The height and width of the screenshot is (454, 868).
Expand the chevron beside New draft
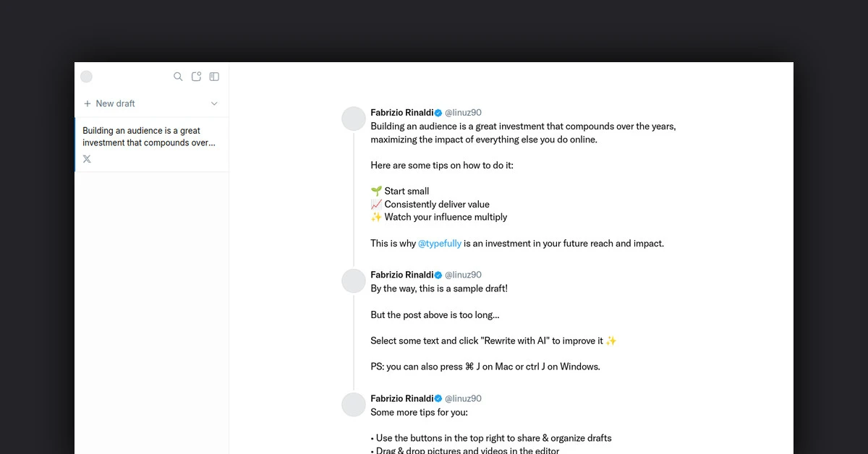tap(214, 103)
